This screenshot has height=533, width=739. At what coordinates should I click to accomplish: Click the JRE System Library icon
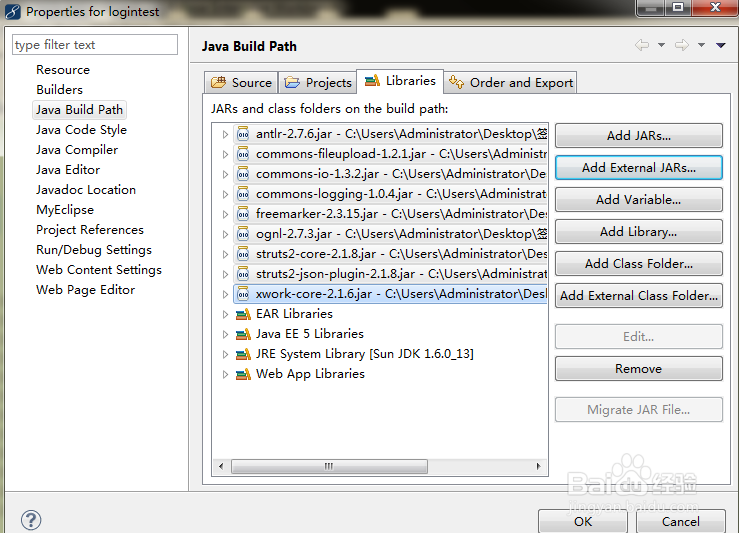(x=243, y=354)
